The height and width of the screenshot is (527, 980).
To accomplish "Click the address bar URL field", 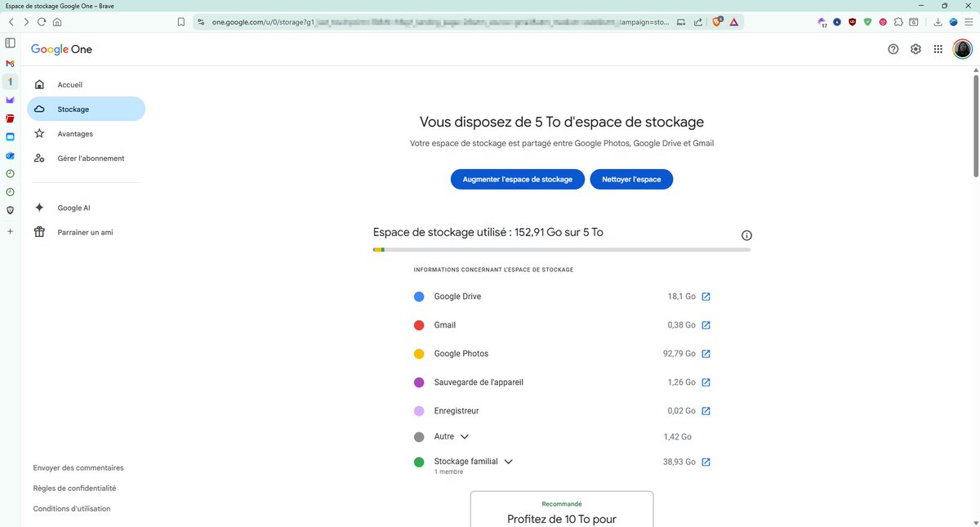I will tap(441, 22).
